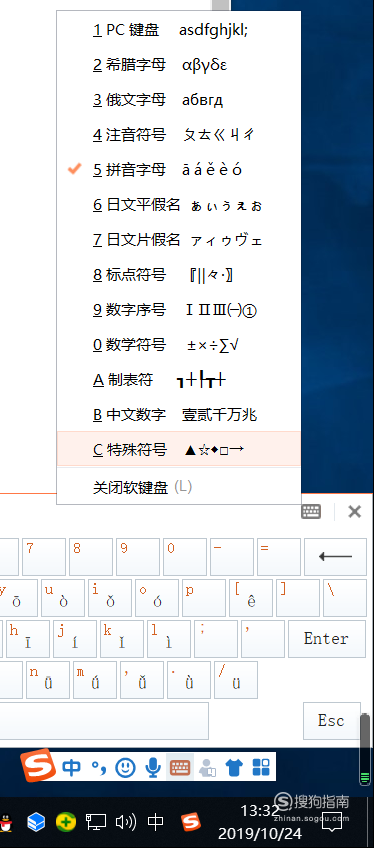Tap the o key showing ó
374x848 pixels.
157,598
